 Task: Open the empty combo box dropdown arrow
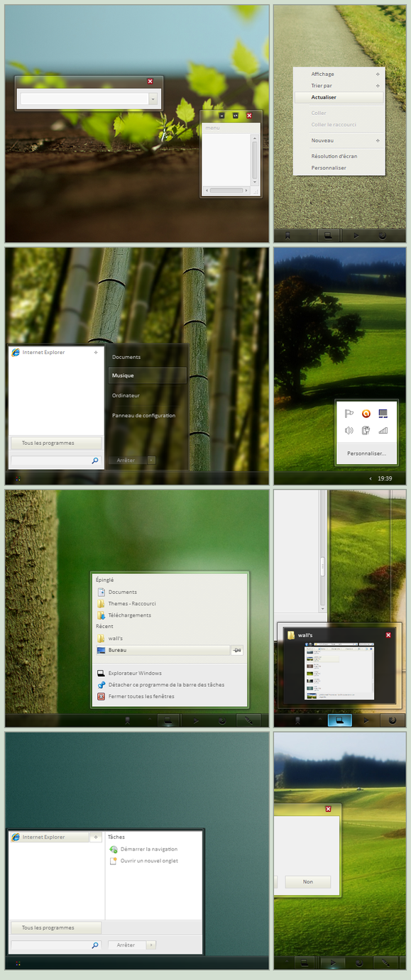(153, 99)
